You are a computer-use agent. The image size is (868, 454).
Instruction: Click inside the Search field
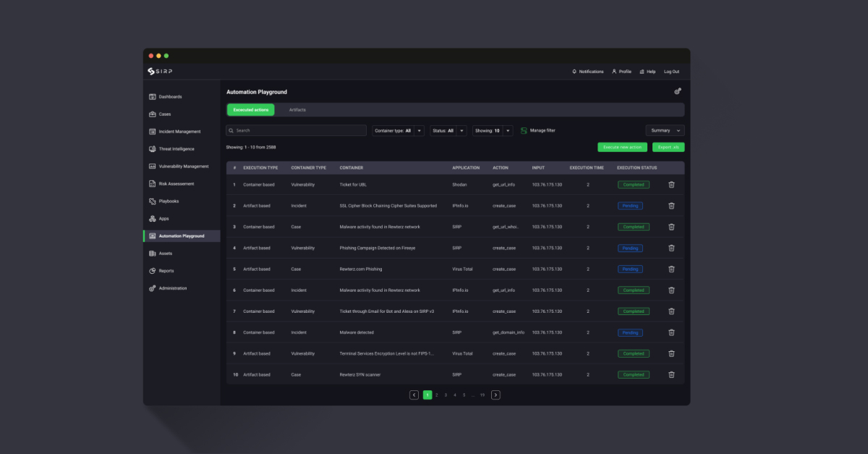coord(297,130)
